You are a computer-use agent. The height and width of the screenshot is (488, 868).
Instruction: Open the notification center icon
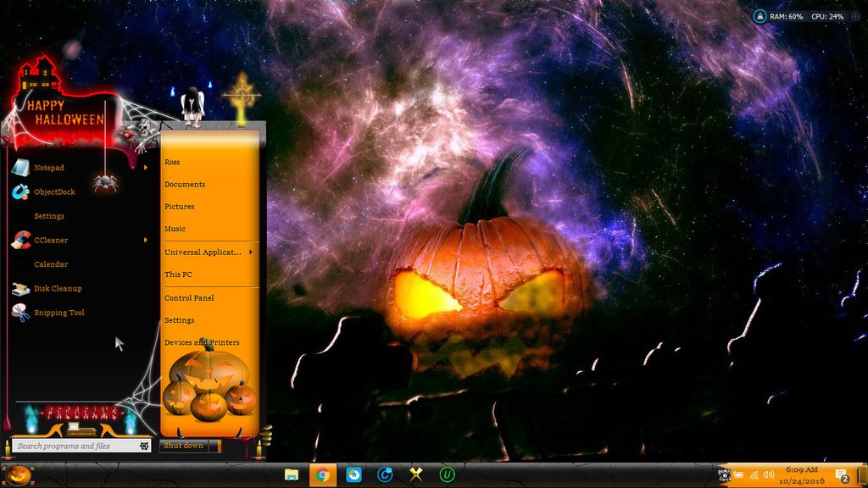tap(842, 475)
